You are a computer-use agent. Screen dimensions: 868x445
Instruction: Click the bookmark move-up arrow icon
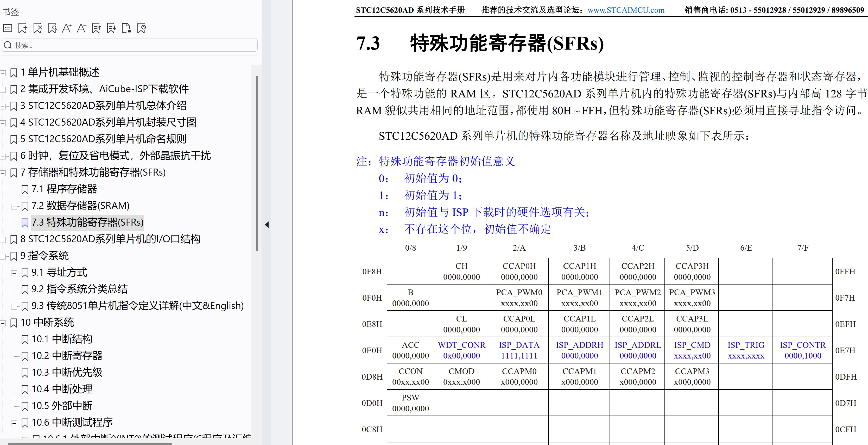tap(96, 28)
